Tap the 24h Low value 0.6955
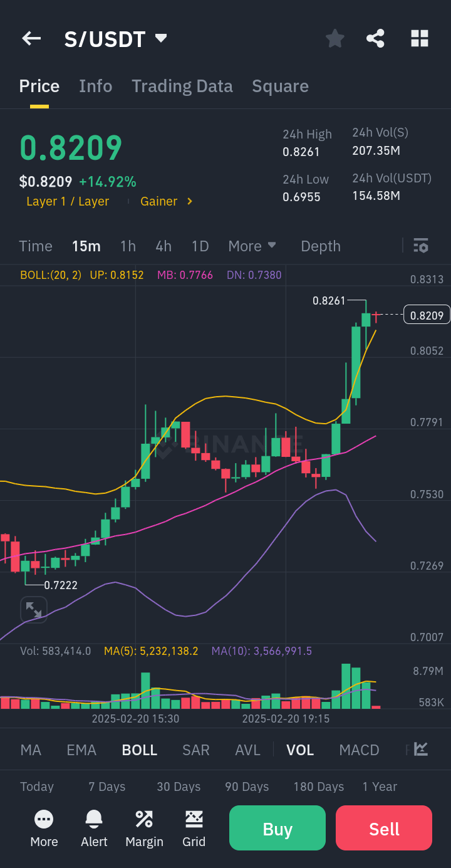This screenshot has height=868, width=451. tap(301, 197)
